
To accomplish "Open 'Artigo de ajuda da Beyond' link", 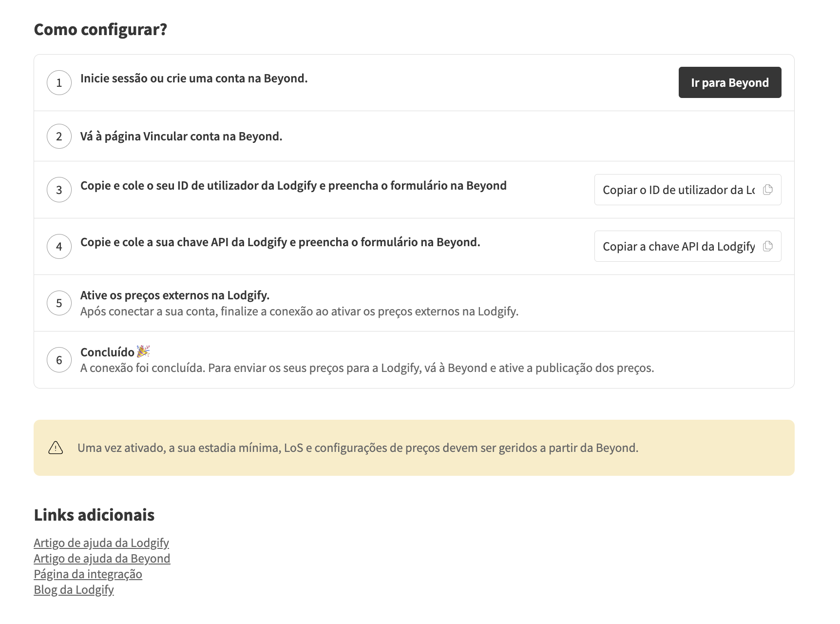I will (102, 558).
